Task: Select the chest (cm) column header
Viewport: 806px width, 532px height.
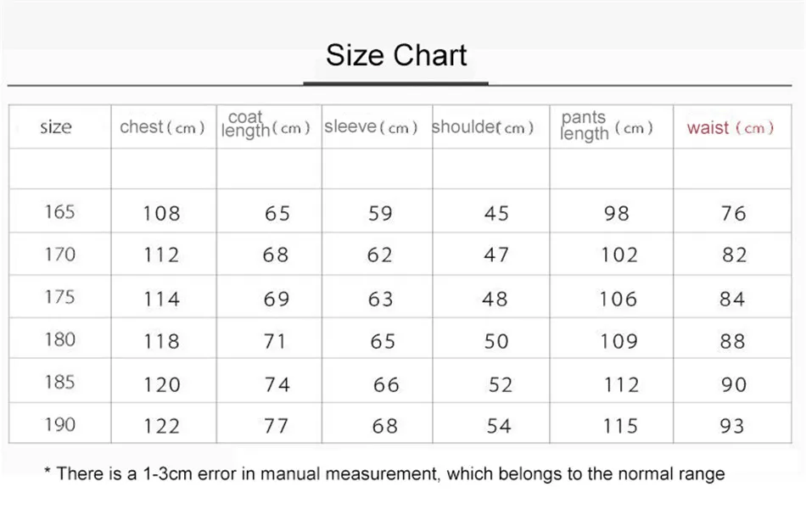Action: tap(162, 127)
